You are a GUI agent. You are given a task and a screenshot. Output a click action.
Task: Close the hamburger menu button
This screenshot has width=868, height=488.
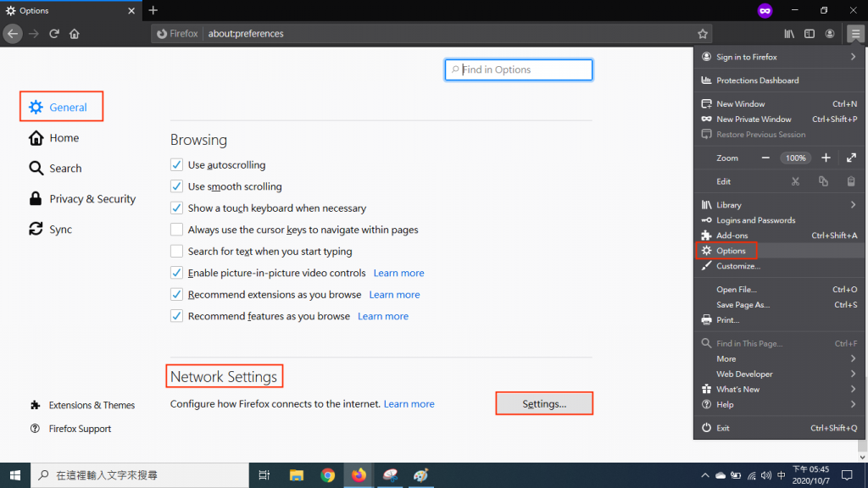click(855, 34)
